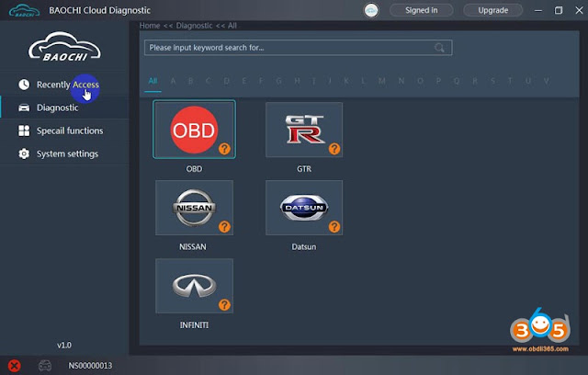Click the GTR label under the tile

[304, 169]
